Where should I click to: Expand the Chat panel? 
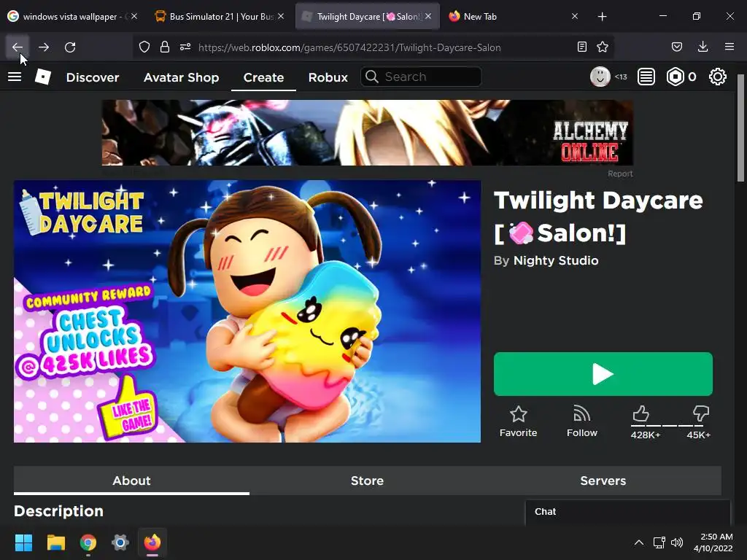pos(627,512)
